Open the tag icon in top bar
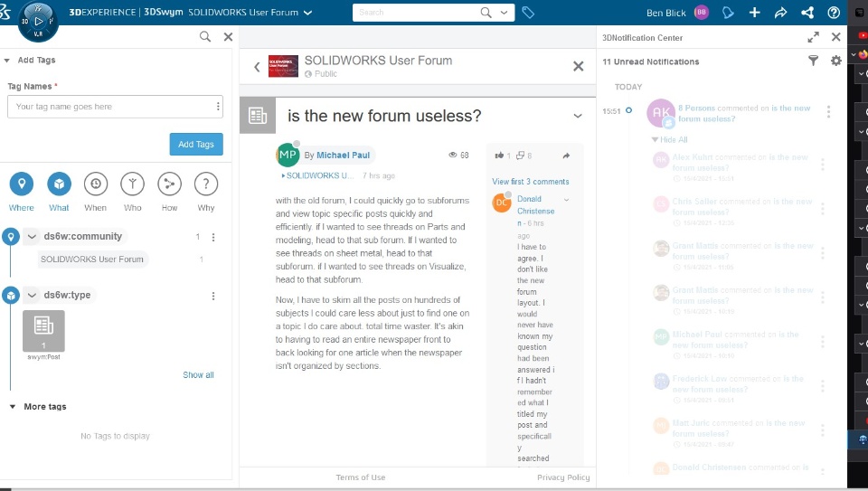 tap(528, 12)
